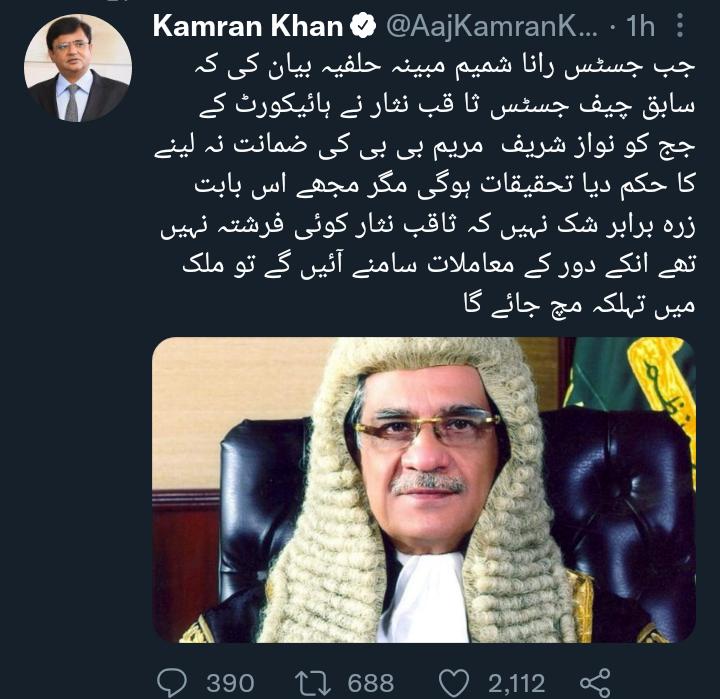Share the tweet via the share icon
This screenshot has height=699, width=720.
(x=595, y=683)
